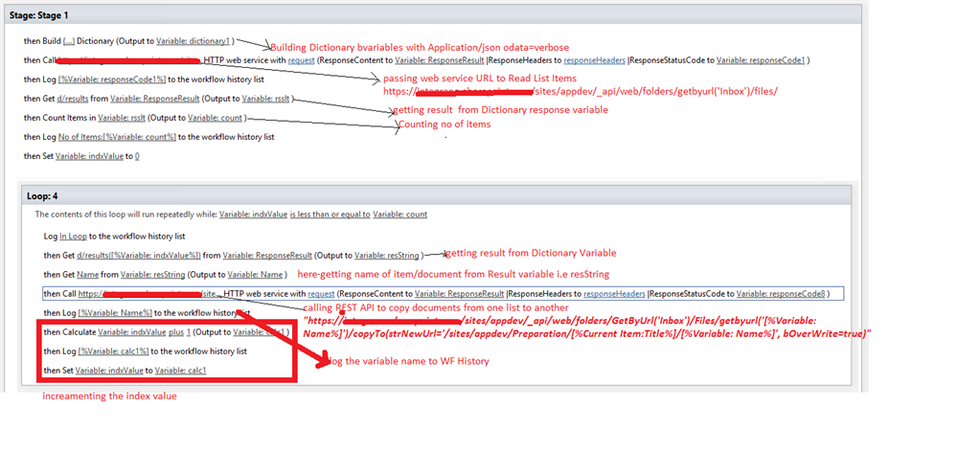
Task: Click Variable: indxValue in the loop condition
Action: click(x=253, y=215)
